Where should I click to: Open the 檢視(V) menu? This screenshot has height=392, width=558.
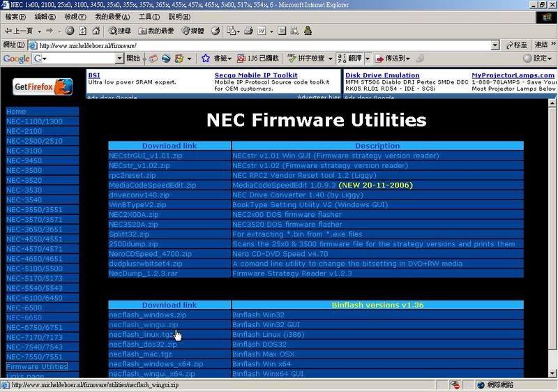75,17
